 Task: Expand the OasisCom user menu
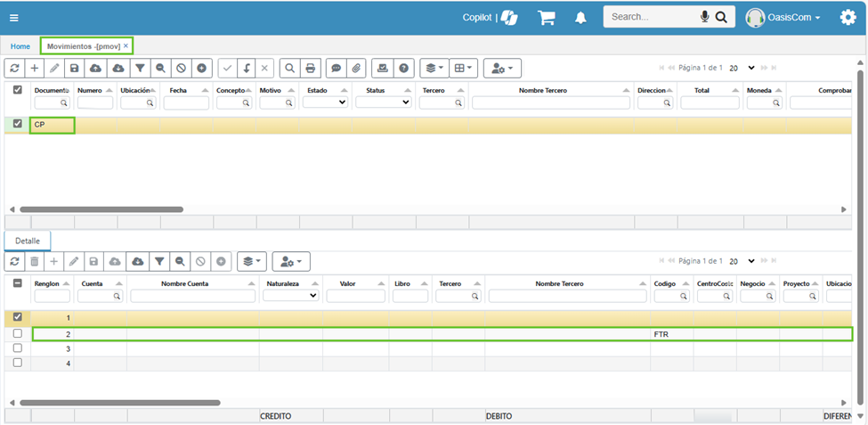(783, 18)
